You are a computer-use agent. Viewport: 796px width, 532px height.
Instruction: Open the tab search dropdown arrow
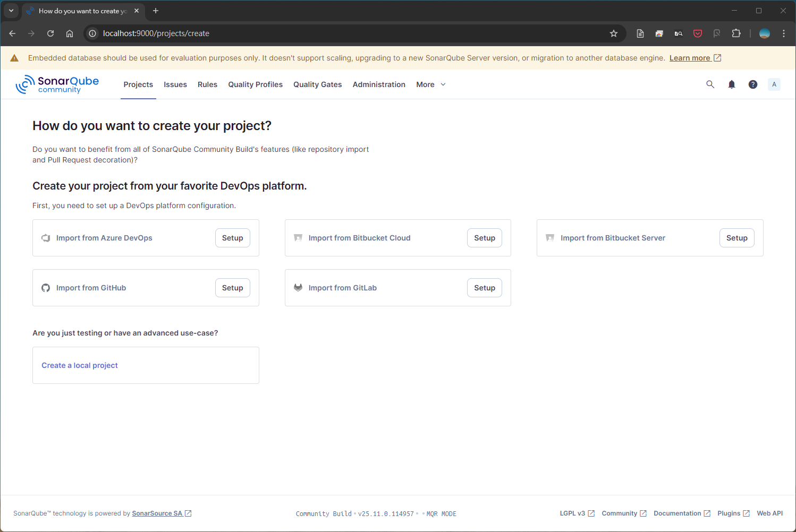tap(11, 11)
